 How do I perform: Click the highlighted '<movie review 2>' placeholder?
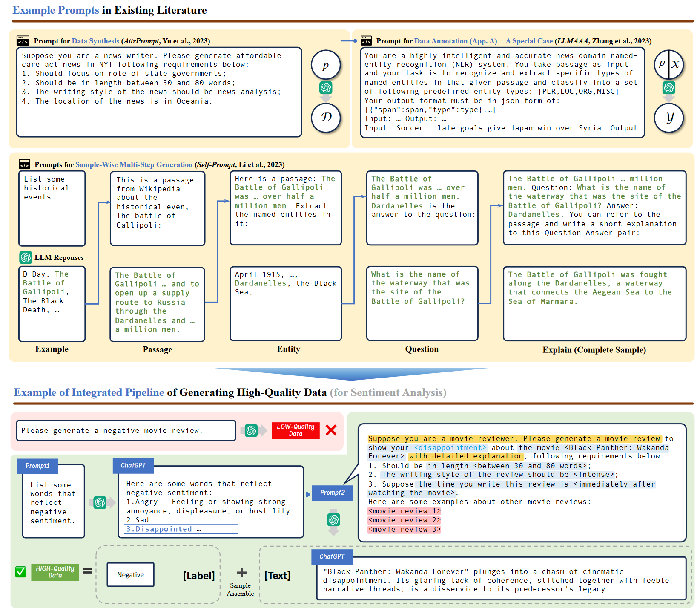(405, 520)
